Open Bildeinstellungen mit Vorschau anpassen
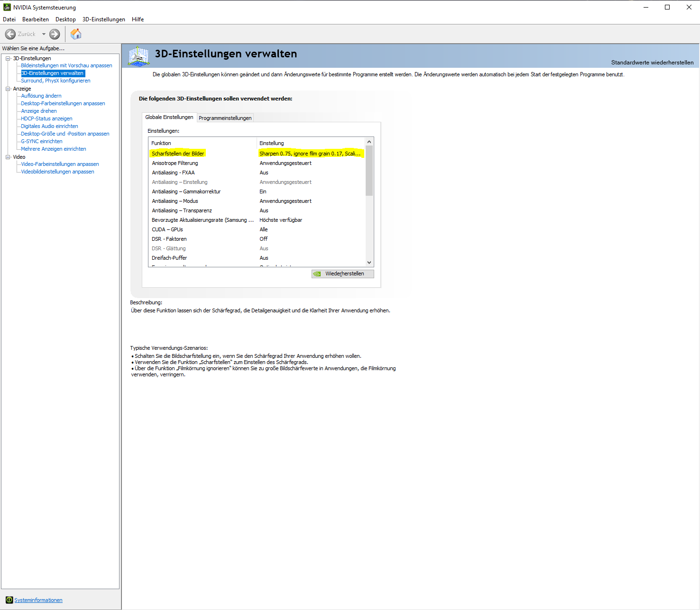This screenshot has height=610, width=700. [x=67, y=65]
